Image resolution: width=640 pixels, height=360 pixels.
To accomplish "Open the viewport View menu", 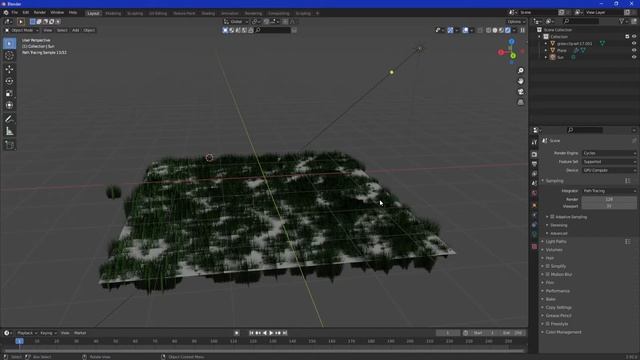I will (48, 30).
